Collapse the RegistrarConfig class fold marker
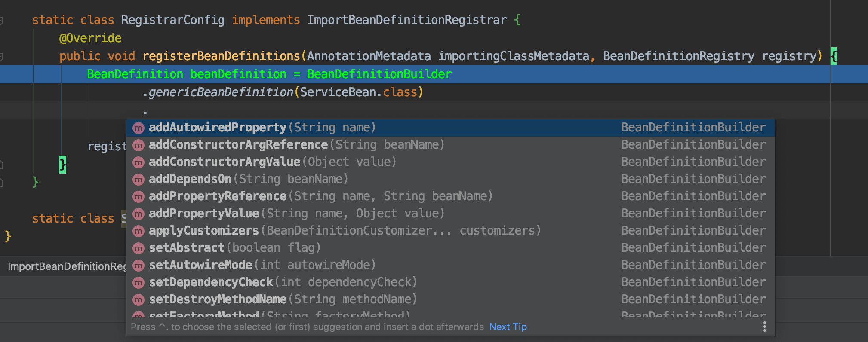This screenshot has height=342, width=868. (x=2, y=21)
